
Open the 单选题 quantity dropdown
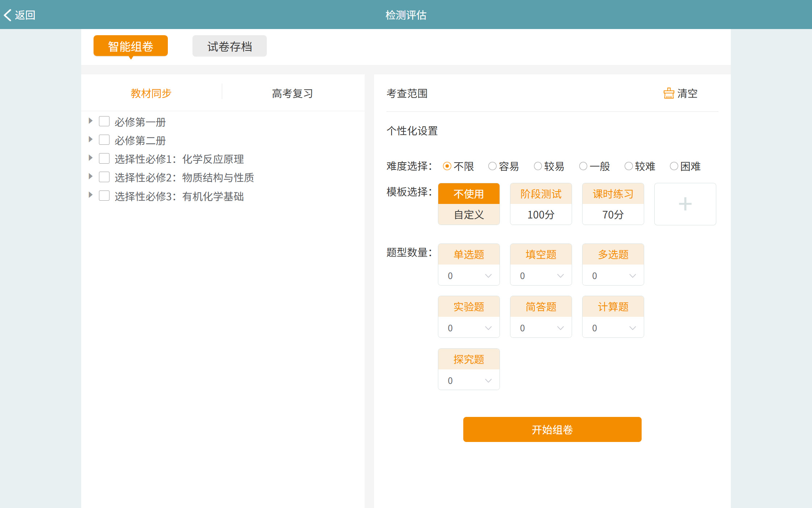pos(469,276)
